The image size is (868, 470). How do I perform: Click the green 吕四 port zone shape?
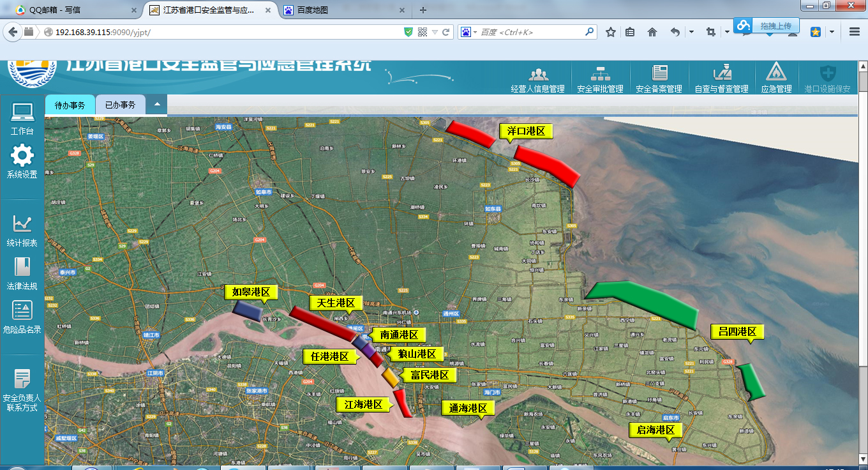tap(651, 302)
